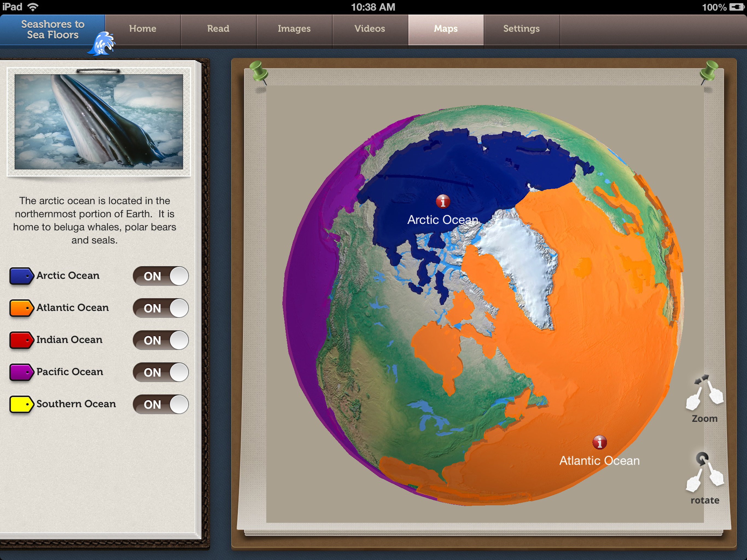Disable the Atlantic Ocean toggle
Viewport: 747px width, 560px height.
click(x=161, y=308)
